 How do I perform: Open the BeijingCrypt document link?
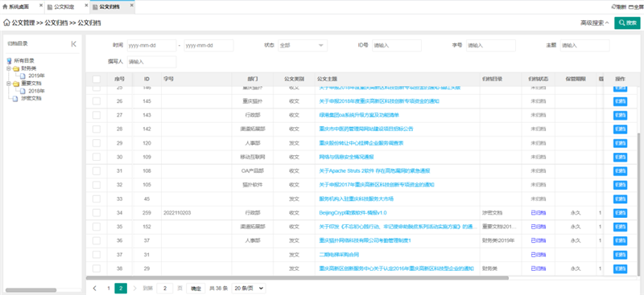[x=353, y=213]
